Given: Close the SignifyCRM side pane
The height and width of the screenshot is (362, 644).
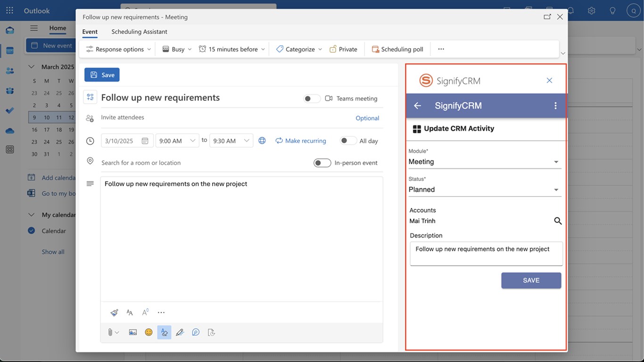Looking at the screenshot, I should point(549,81).
